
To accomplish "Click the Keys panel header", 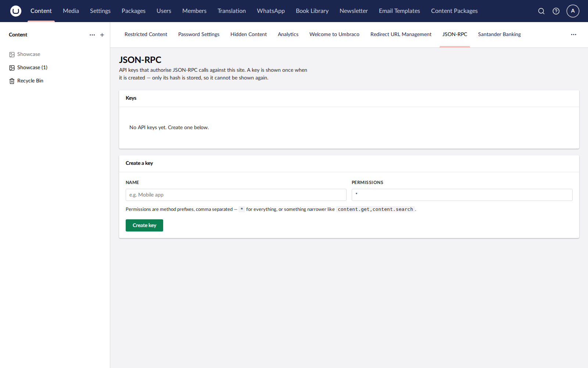I will [x=131, y=98].
